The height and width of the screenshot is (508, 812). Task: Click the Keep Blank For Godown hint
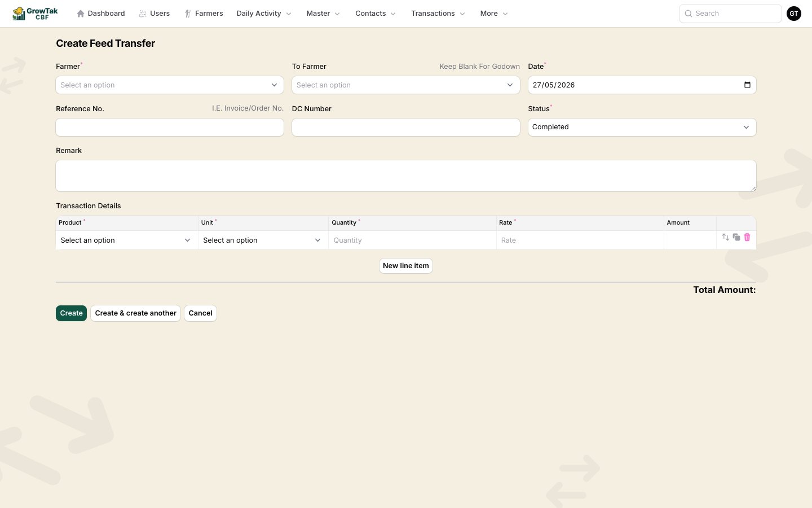(x=480, y=67)
